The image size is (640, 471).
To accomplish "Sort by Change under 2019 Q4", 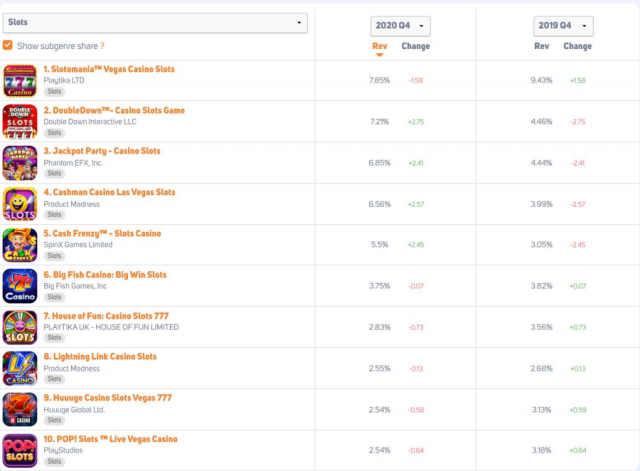I will pos(578,46).
